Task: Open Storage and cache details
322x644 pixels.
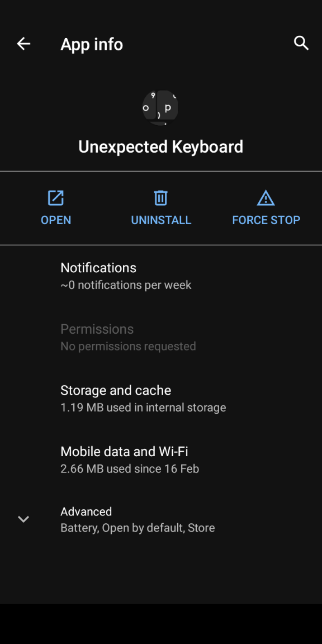Action: pos(161,399)
